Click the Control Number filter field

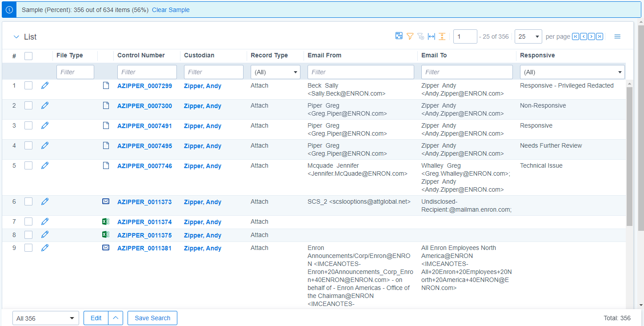[x=147, y=72]
